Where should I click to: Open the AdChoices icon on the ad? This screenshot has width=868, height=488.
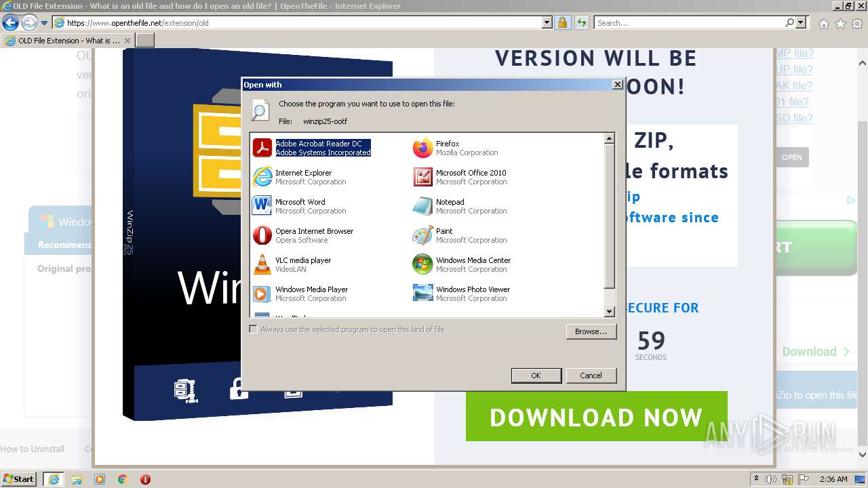(851, 200)
